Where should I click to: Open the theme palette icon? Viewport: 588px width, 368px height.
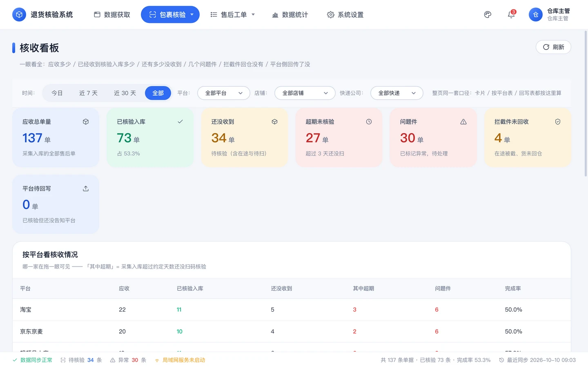click(x=488, y=15)
